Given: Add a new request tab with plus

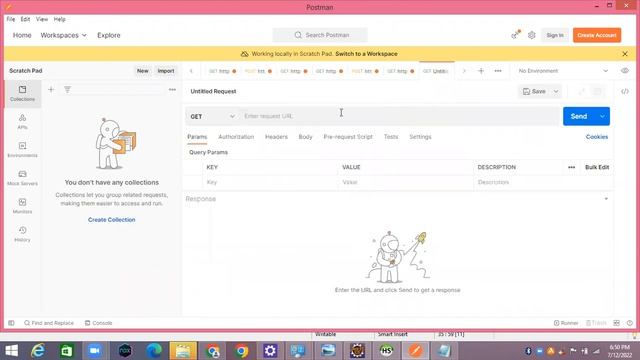Looking at the screenshot, I should tap(481, 71).
